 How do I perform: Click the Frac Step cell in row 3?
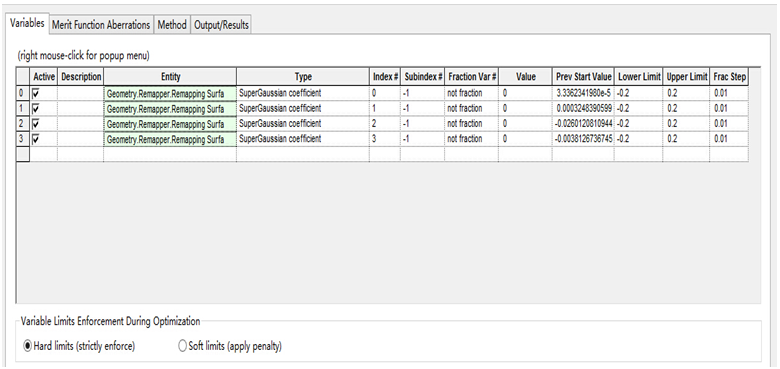point(729,139)
